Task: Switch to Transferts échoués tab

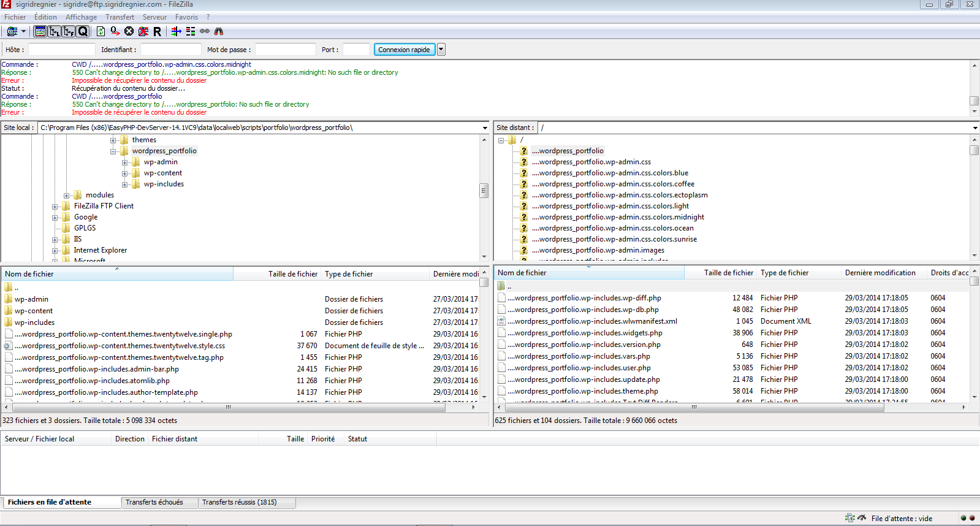Action: [159, 502]
